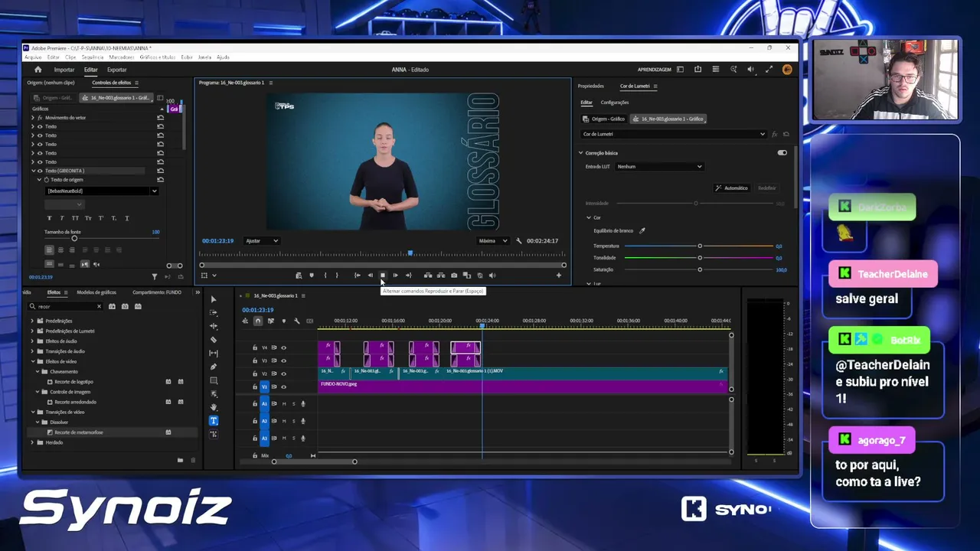Image resolution: width=980 pixels, height=551 pixels.
Task: Reset Movimento do vetor effect
Action: [160, 118]
